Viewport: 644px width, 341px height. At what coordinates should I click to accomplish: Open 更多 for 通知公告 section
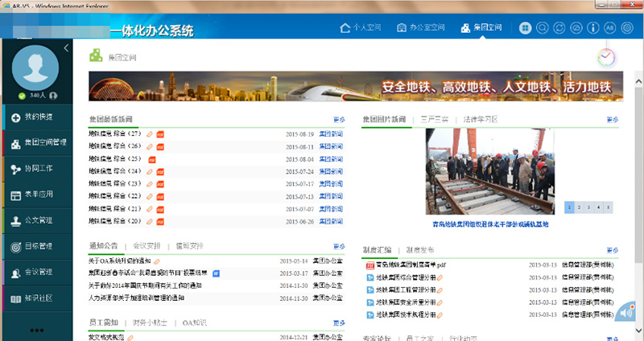(339, 247)
